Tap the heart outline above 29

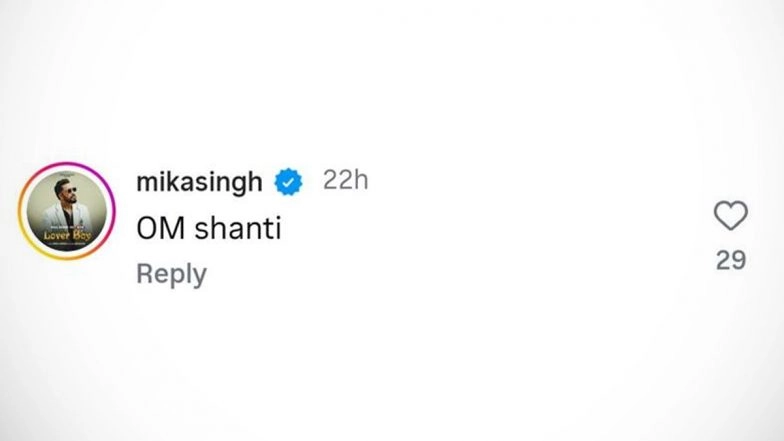pyautogui.click(x=731, y=216)
